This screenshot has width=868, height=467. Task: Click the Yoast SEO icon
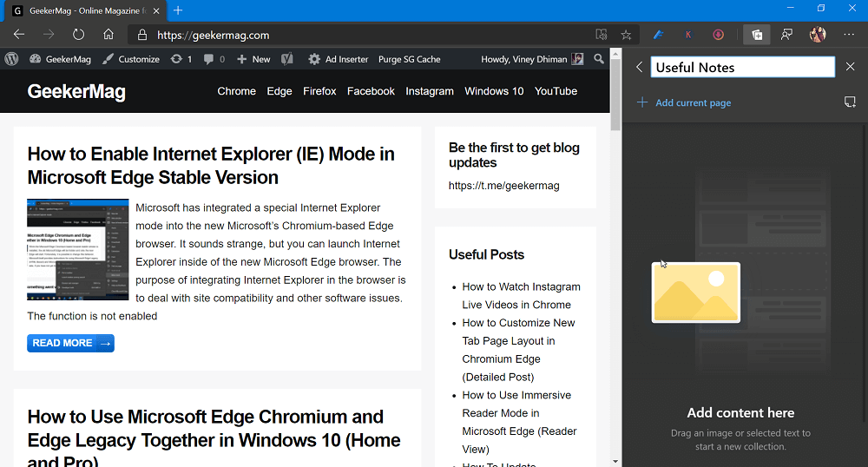(x=286, y=59)
